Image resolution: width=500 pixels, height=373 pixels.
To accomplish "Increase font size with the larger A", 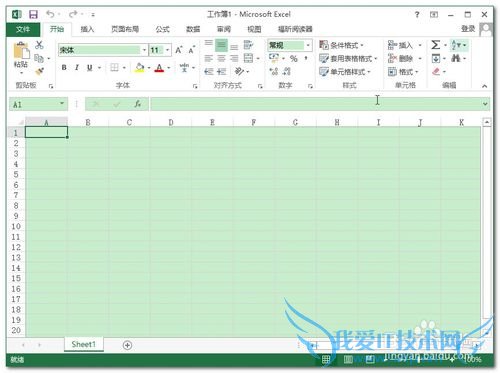I will [x=179, y=50].
